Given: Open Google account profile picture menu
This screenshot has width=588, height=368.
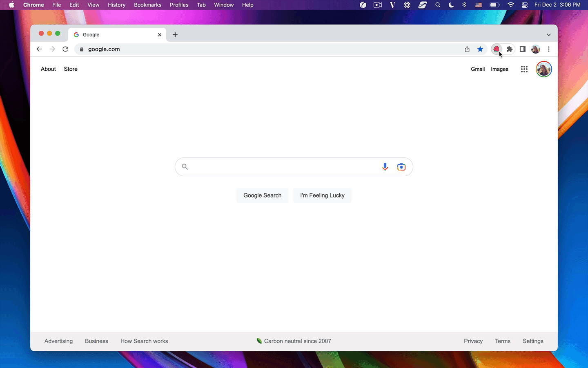Looking at the screenshot, I should pyautogui.click(x=544, y=69).
